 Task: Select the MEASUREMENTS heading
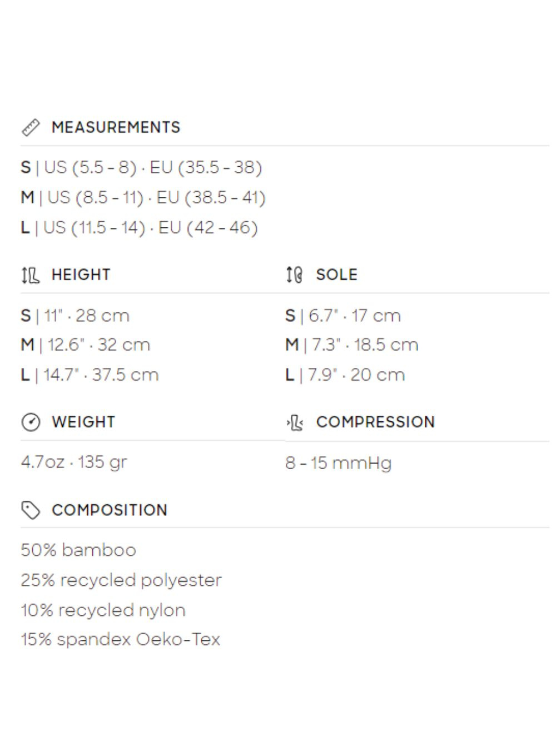(x=116, y=127)
